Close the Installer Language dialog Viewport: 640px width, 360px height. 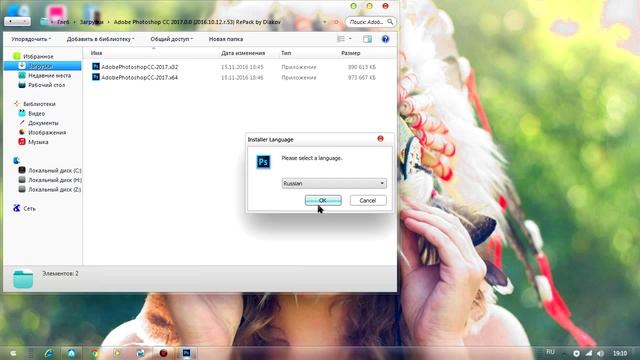click(x=380, y=139)
